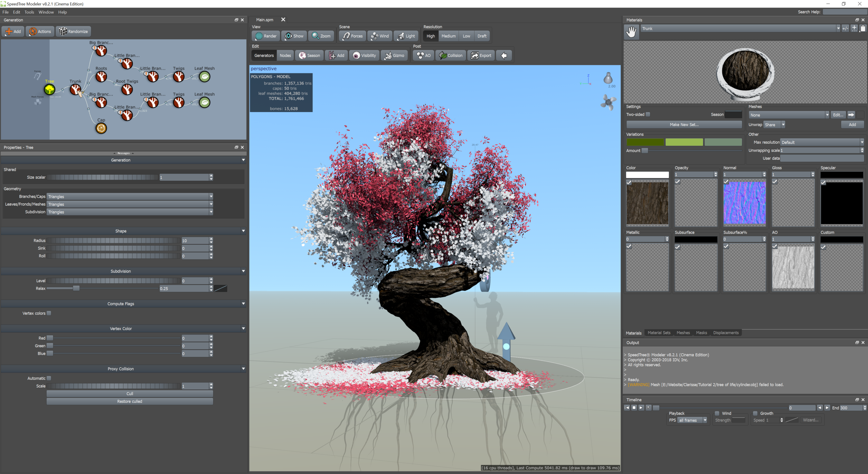Open the Season edit tool
This screenshot has height=474, width=868.
pyautogui.click(x=309, y=56)
